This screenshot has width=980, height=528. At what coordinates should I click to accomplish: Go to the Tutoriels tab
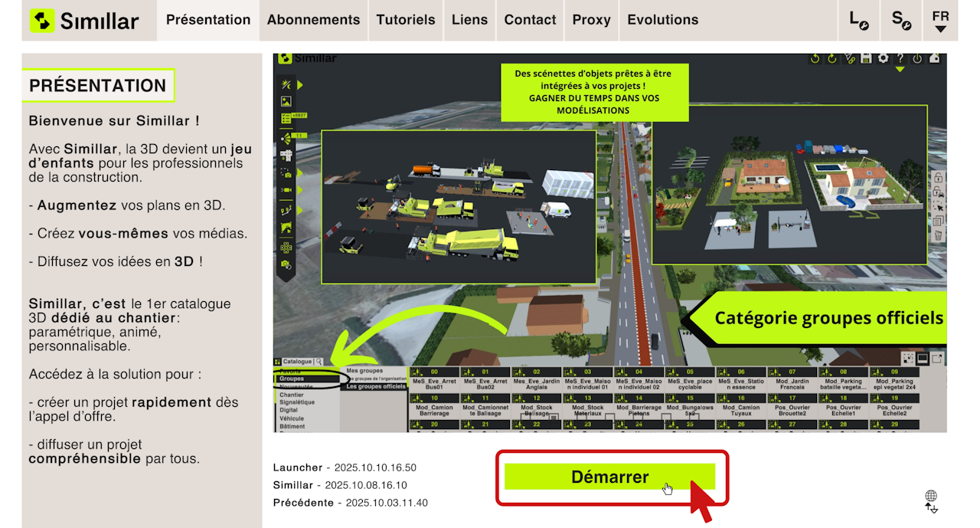pos(406,20)
